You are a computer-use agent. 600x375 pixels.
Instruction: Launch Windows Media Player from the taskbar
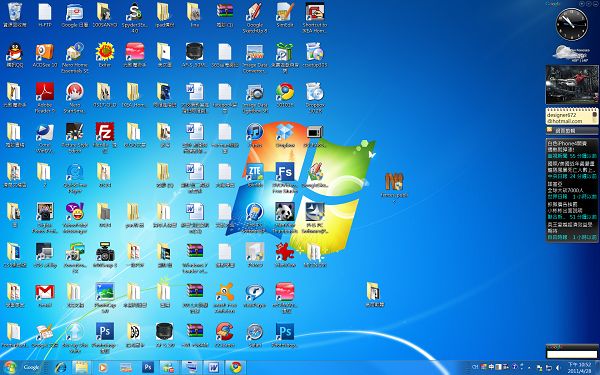(103, 368)
